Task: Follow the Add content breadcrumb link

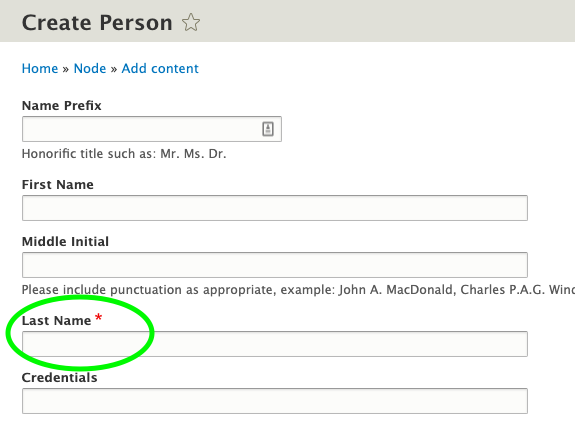Action: pos(160,69)
